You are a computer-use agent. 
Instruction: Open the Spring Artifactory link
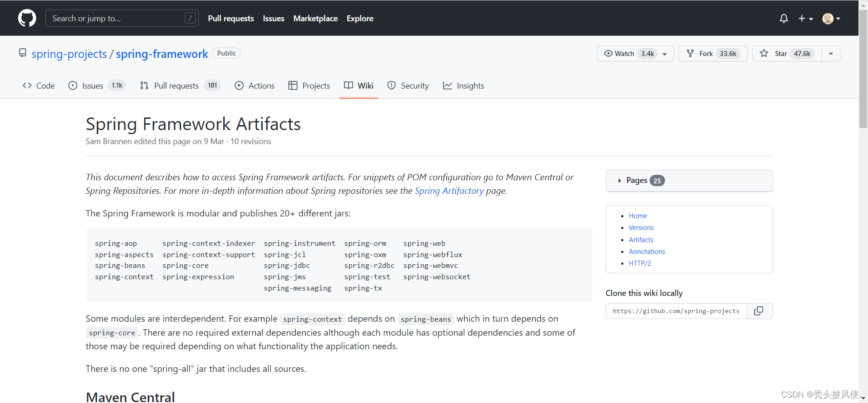click(449, 191)
